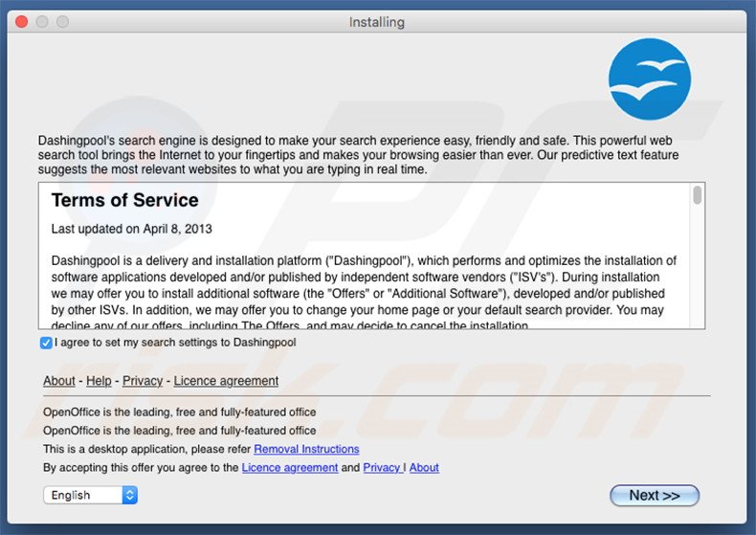Click the Terms of Service scrollbar thumb
756x535 pixels.
pos(698,195)
